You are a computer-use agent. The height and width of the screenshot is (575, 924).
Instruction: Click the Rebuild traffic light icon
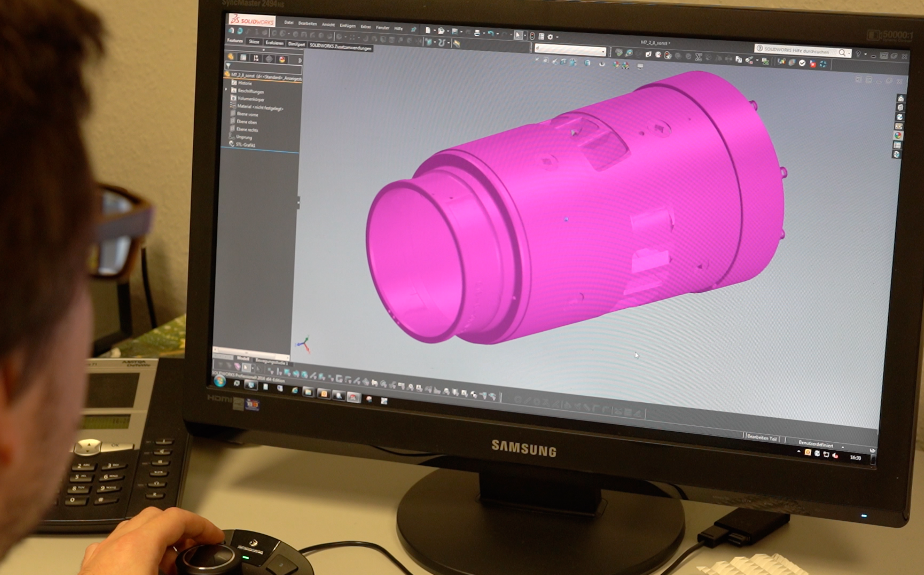tap(532, 36)
